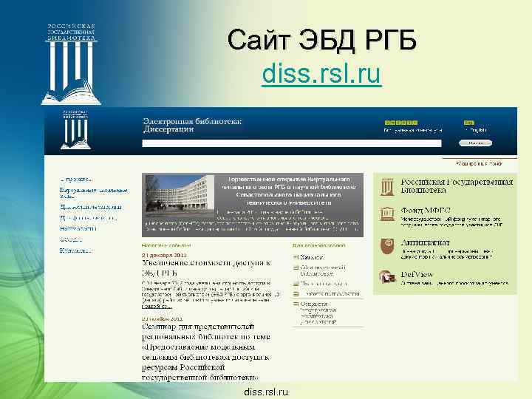This screenshot has height=399, width=532.
Task: Click the Антиплагиат shield icon
Action: [387, 246]
